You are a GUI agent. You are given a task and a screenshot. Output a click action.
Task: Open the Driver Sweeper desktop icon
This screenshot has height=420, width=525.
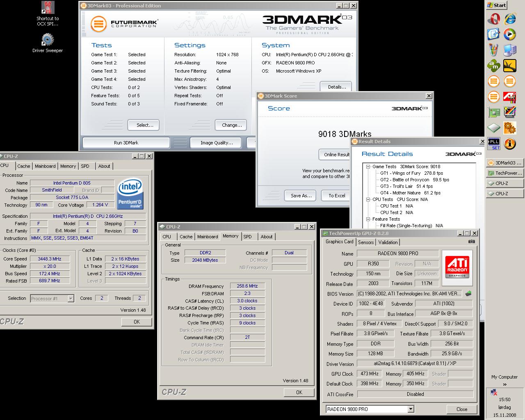click(48, 43)
